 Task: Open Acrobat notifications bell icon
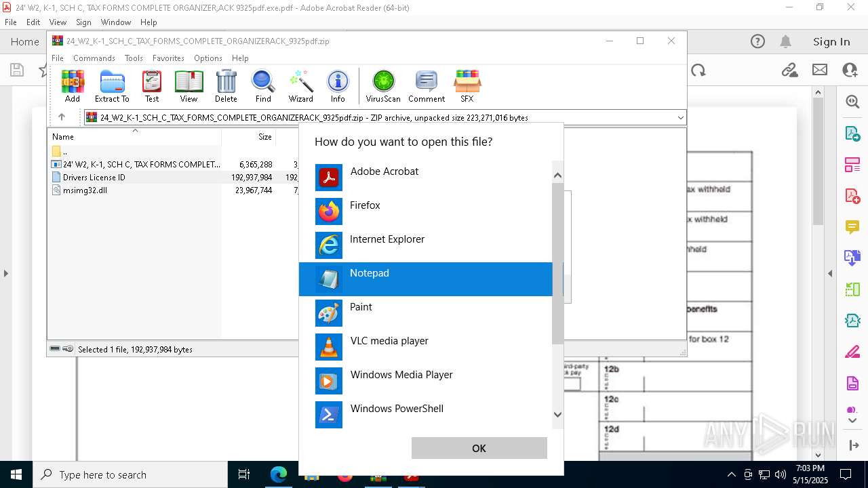(x=786, y=41)
